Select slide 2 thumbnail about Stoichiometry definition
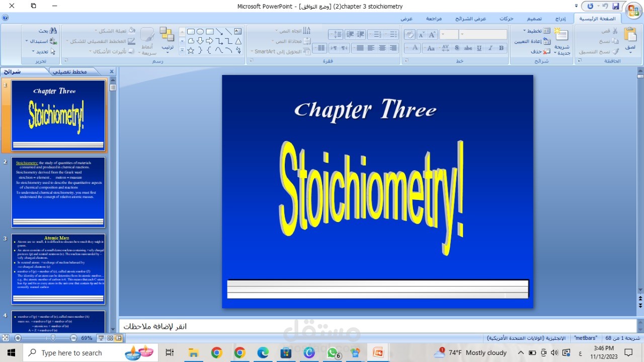The height and width of the screenshot is (362, 644). pyautogui.click(x=58, y=192)
